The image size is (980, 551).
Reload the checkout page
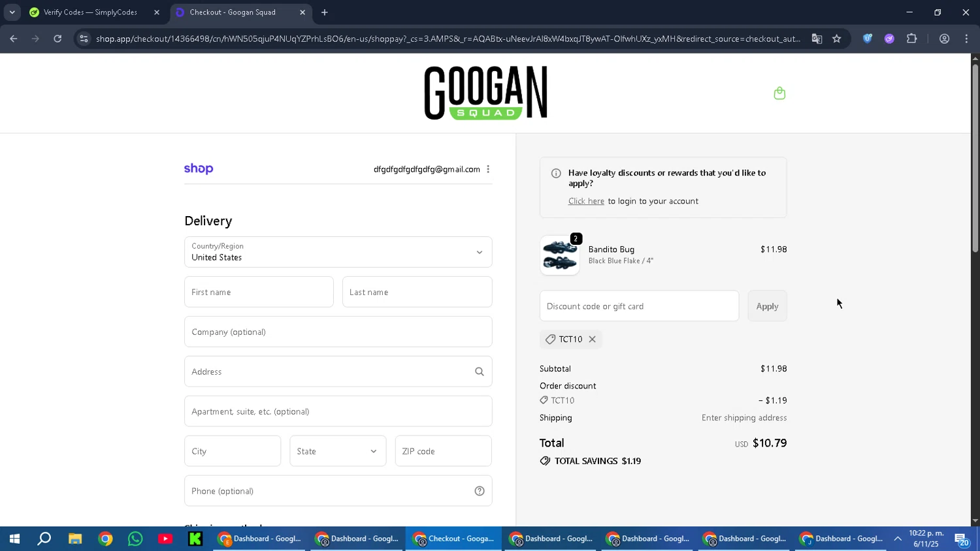point(57,39)
